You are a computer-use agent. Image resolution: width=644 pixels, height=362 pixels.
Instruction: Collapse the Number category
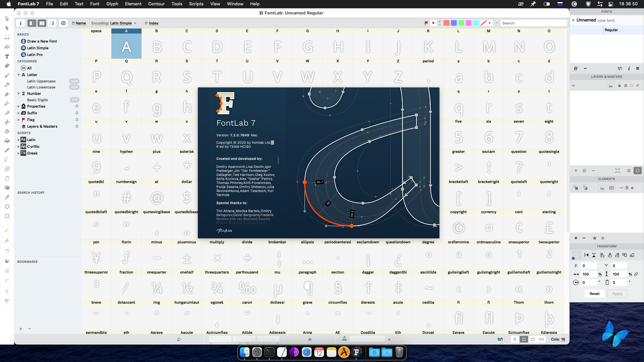coord(19,94)
